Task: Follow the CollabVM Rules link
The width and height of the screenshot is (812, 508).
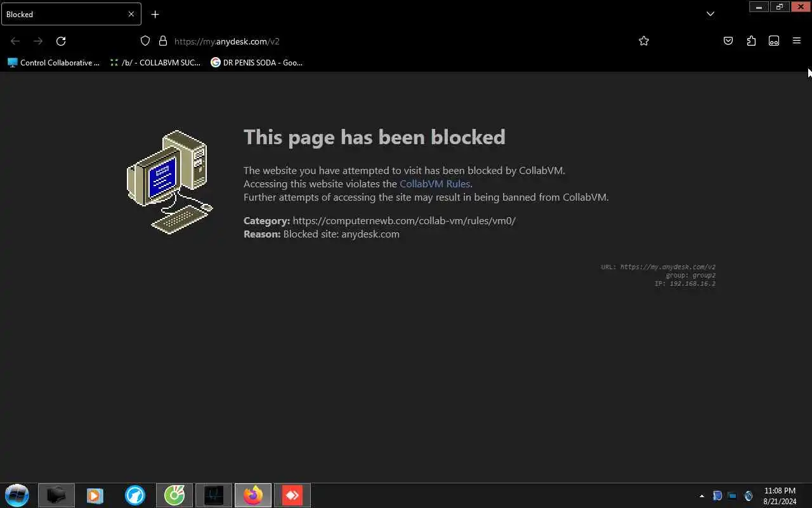Action: point(435,184)
